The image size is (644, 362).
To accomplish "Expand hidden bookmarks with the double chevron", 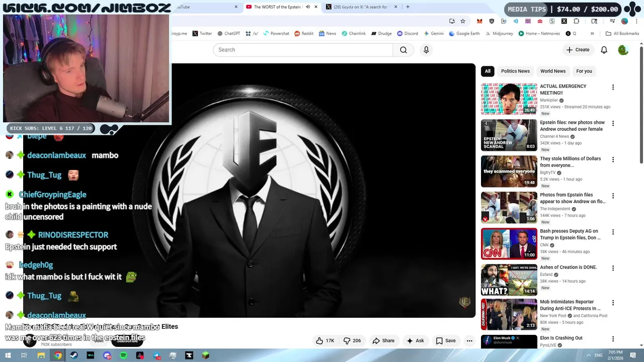I will pyautogui.click(x=592, y=34).
